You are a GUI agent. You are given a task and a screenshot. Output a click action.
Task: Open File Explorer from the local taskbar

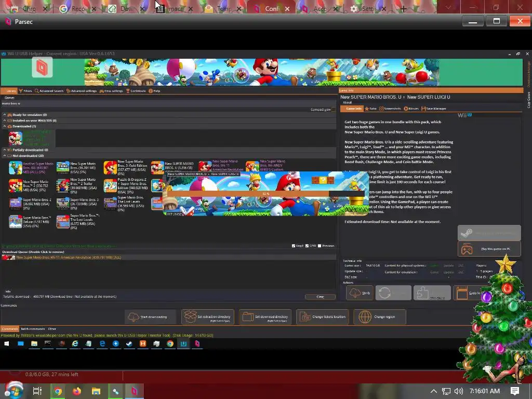pos(96,391)
